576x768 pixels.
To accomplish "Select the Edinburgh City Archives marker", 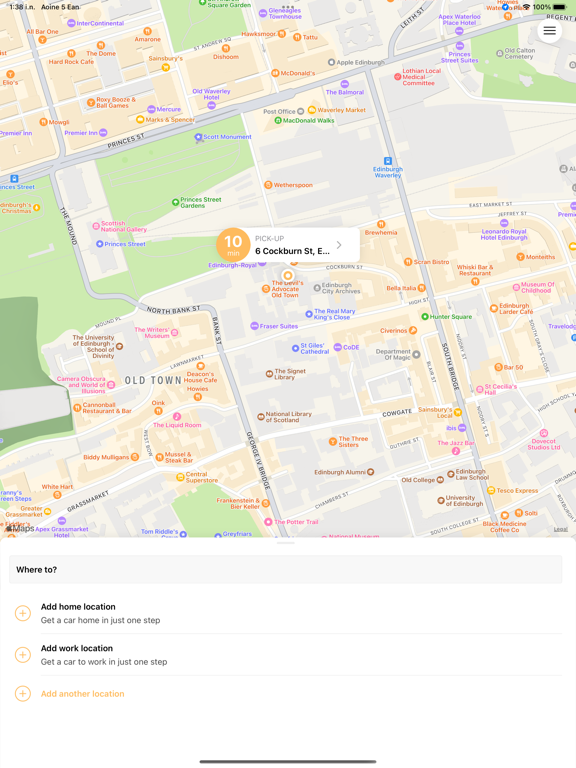I will 317,288.
